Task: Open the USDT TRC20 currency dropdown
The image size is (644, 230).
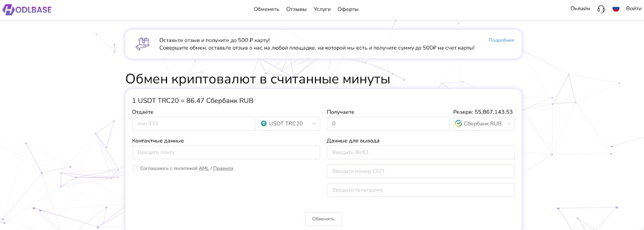Action: click(x=289, y=124)
